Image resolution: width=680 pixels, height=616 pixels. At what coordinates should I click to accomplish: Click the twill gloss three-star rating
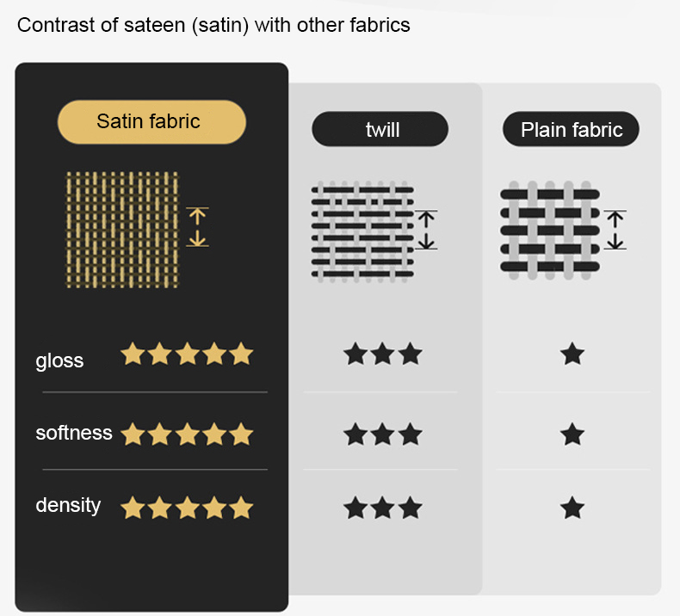pyautogui.click(x=383, y=354)
